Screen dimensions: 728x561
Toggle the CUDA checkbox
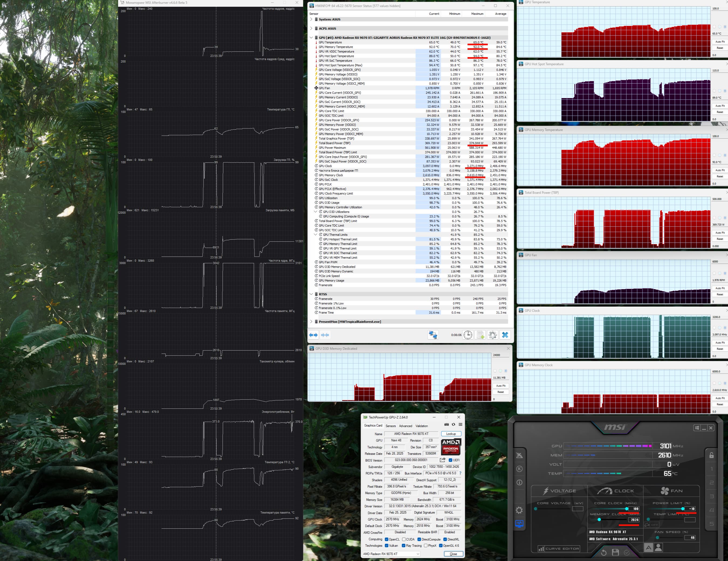pos(404,539)
